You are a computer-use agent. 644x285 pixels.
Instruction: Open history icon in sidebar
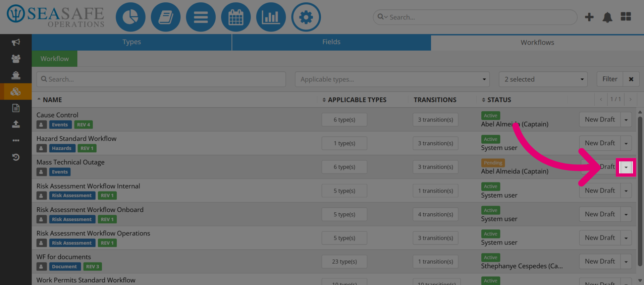pos(16,157)
